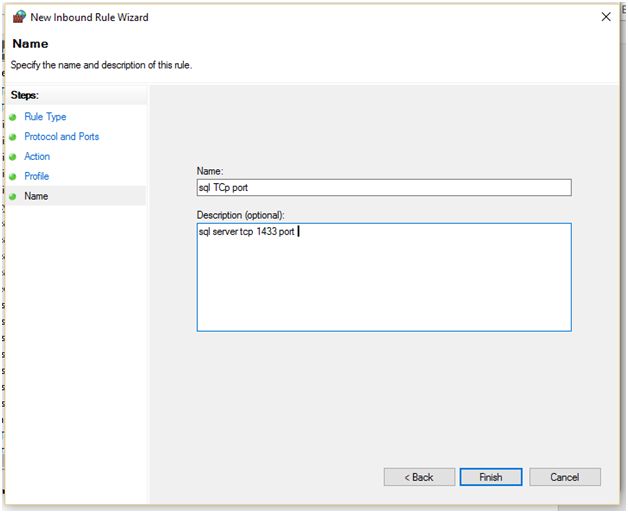Image resolution: width=628 pixels, height=513 pixels.
Task: Close the New Inbound Rule Wizard window
Action: click(x=606, y=17)
